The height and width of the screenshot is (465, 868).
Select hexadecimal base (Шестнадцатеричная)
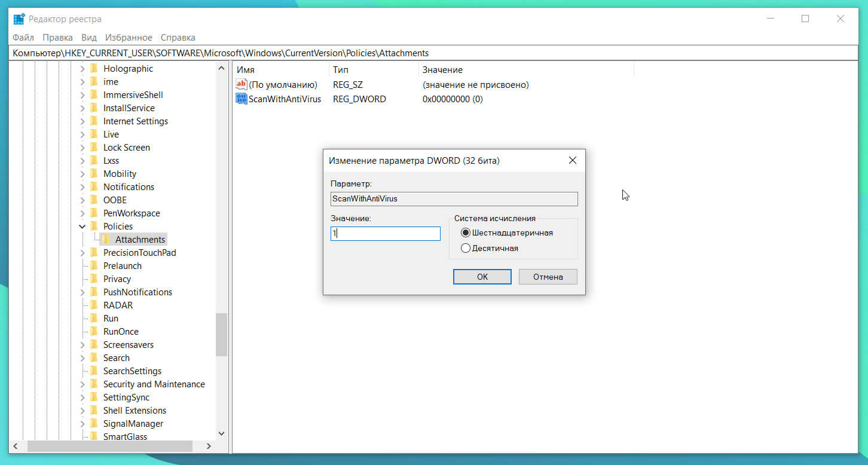pos(466,232)
